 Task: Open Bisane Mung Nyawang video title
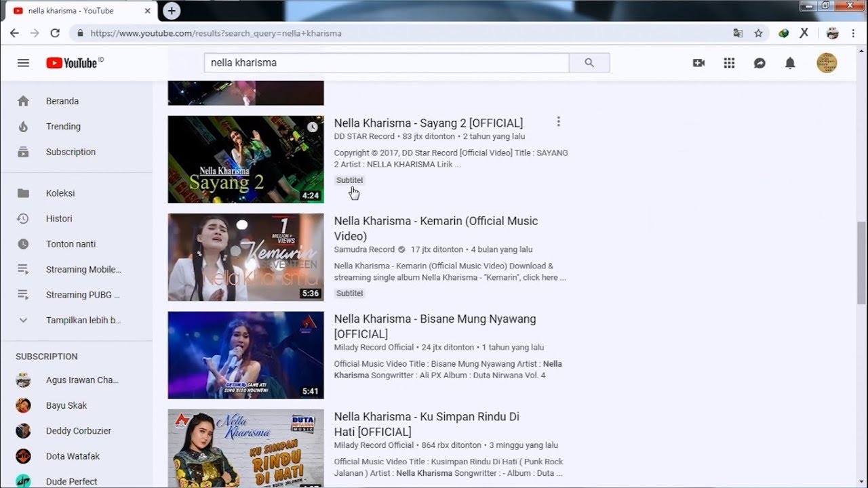coord(435,326)
